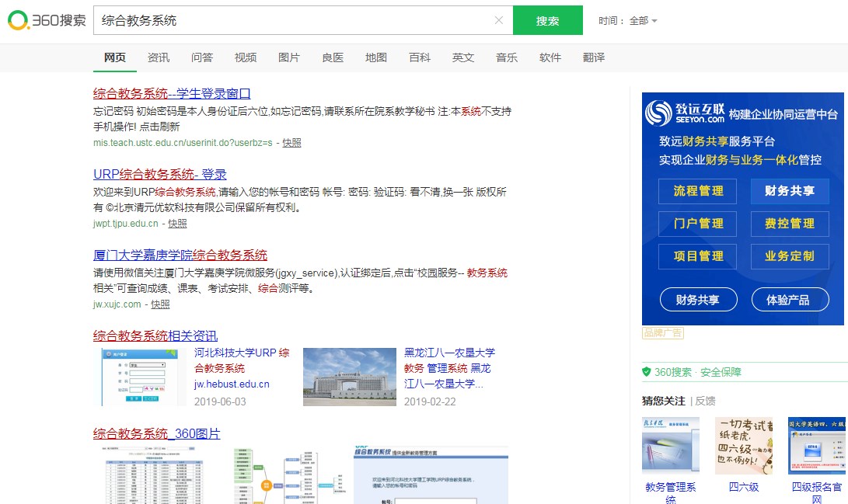Screen dimensions: 848x504
Task: Click the 财务共享 square ad button
Action: coord(790,191)
